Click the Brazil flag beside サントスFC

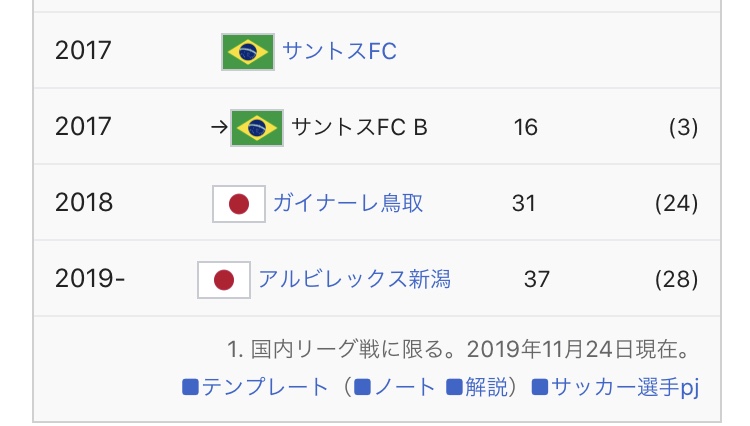pos(247,51)
